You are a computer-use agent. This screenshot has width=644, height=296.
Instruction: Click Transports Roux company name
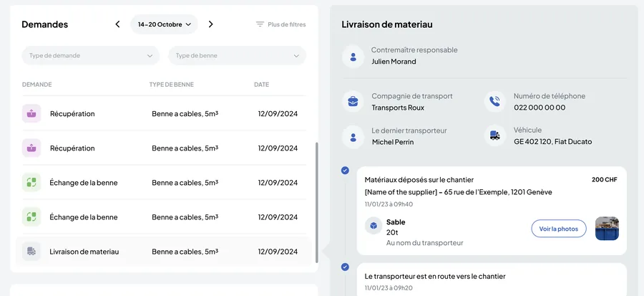coord(398,108)
